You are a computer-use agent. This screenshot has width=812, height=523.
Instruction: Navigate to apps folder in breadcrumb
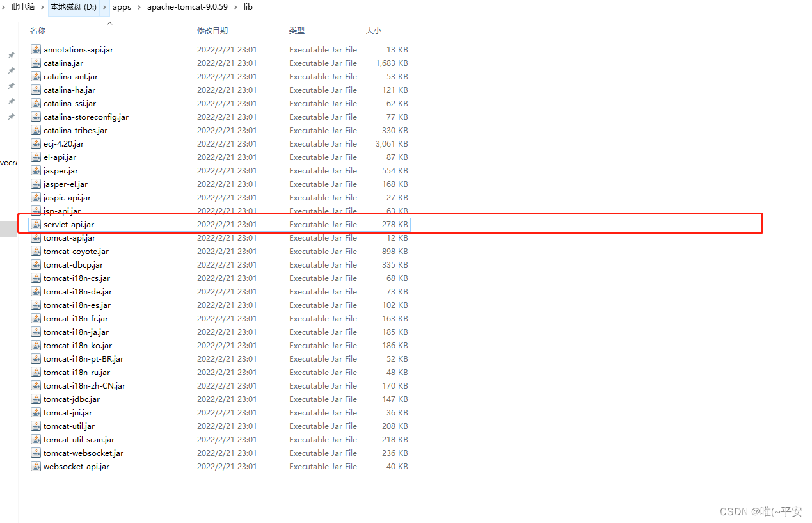click(x=122, y=7)
